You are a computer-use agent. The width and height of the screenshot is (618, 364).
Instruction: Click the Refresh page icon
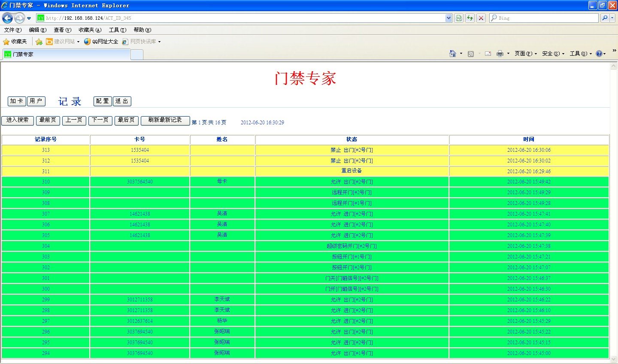click(x=470, y=18)
